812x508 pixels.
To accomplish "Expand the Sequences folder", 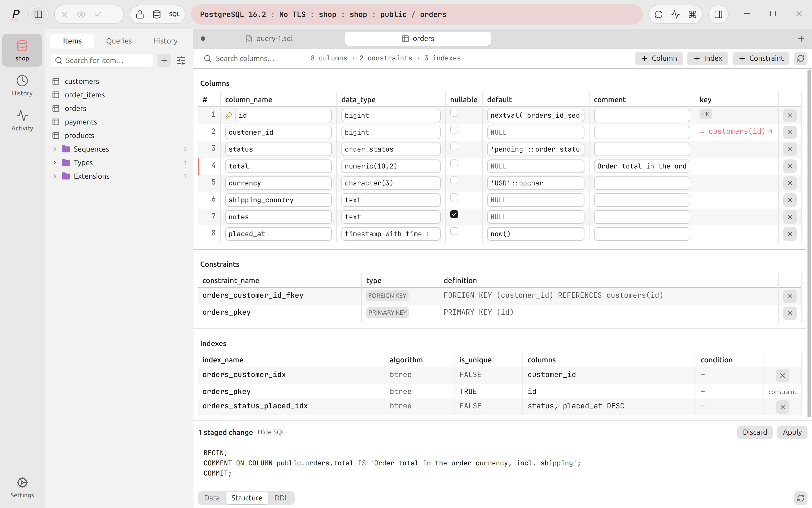I will 54,149.
